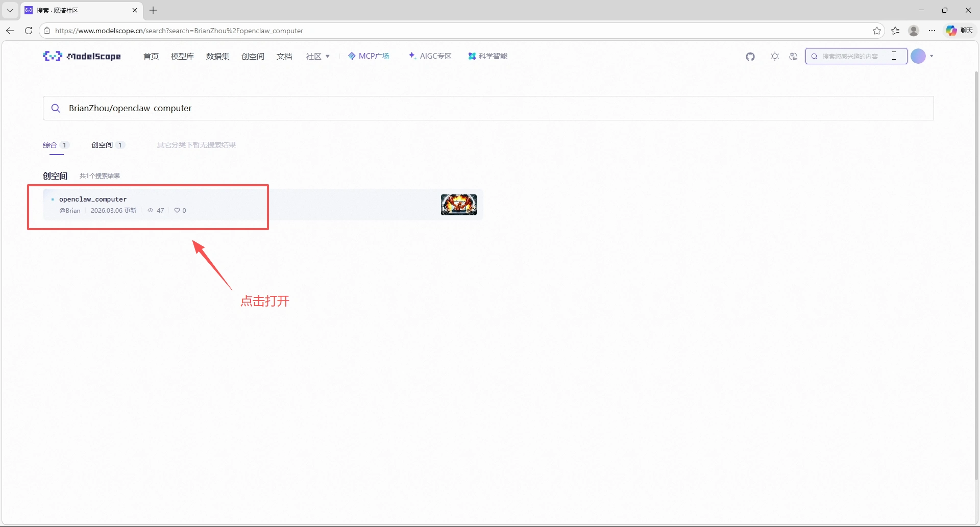Open the AIGC专区 section

[x=430, y=56]
